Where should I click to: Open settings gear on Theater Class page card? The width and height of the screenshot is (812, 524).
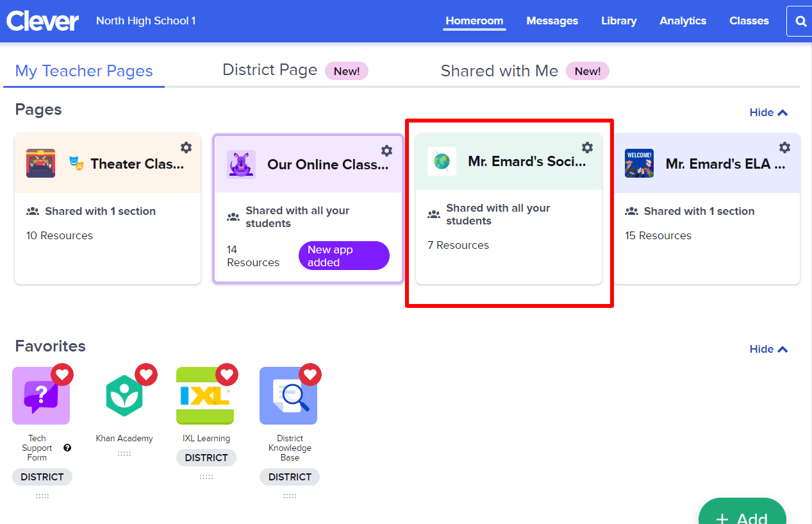[x=186, y=148]
